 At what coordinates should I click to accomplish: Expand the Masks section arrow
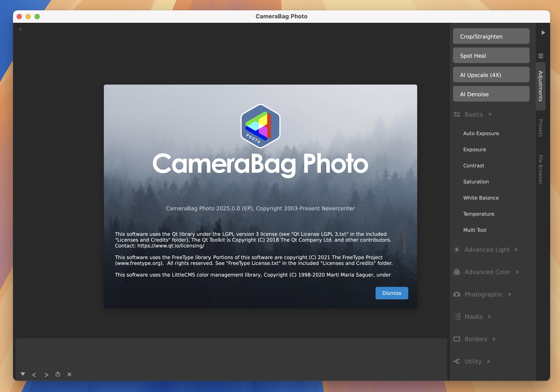coord(490,317)
